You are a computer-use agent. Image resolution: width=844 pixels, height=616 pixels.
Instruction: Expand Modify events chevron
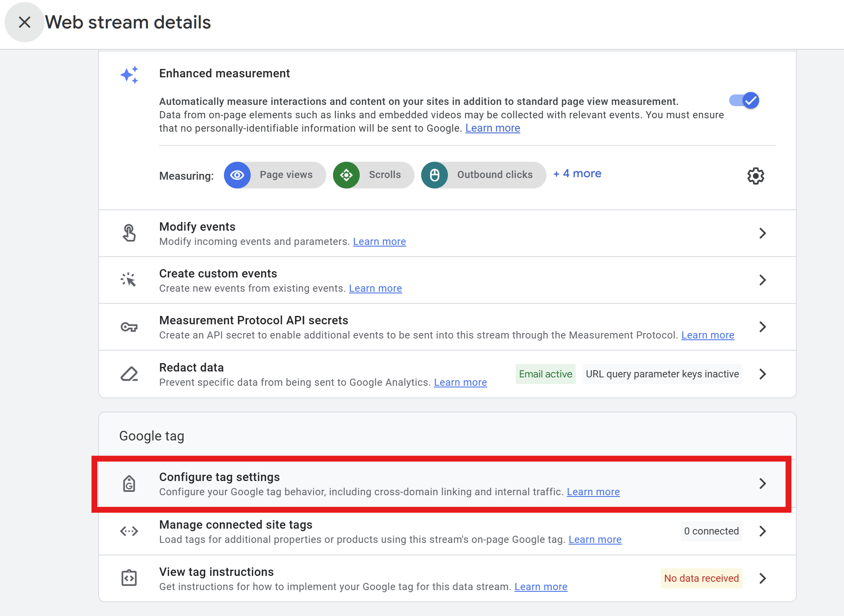click(763, 233)
